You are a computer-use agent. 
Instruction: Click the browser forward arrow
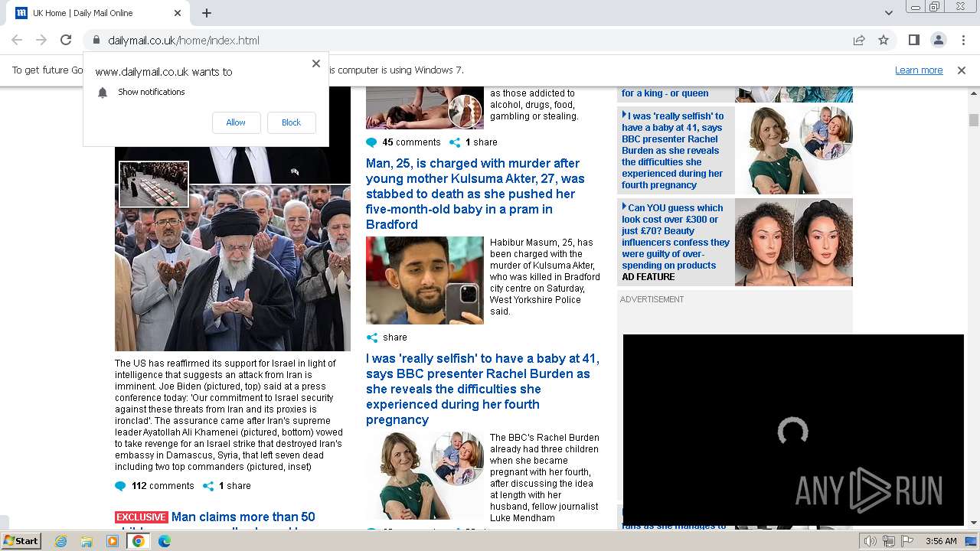(x=41, y=40)
